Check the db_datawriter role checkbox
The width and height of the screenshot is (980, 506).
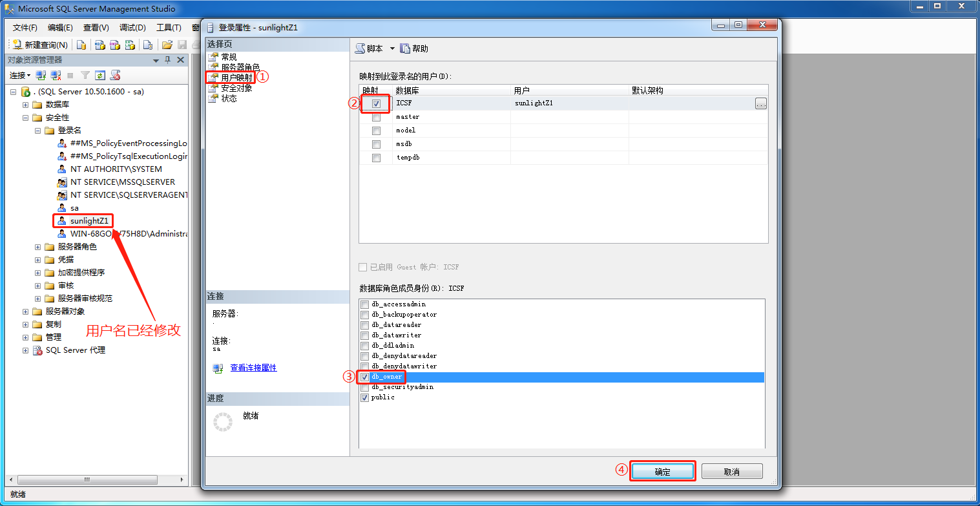coord(365,335)
